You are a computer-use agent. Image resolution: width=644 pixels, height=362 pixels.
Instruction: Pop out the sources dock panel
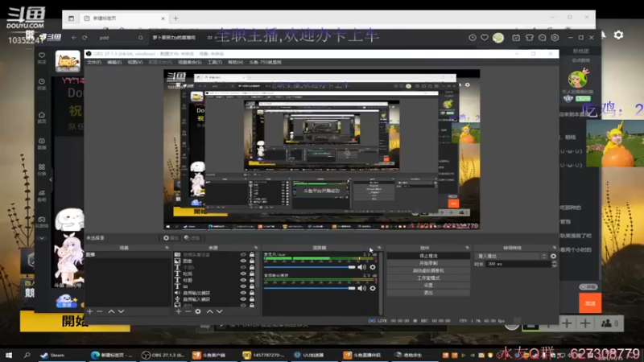pyautogui.click(x=256, y=248)
